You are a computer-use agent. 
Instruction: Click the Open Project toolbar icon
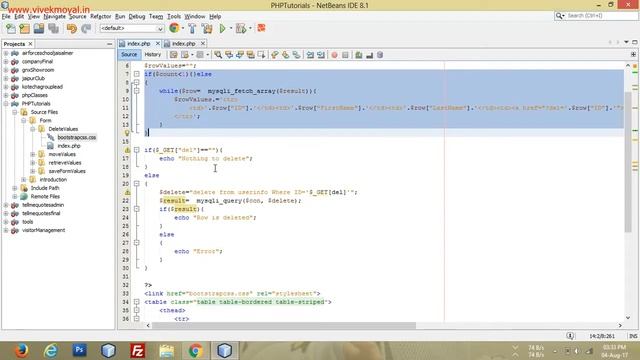click(x=39, y=28)
